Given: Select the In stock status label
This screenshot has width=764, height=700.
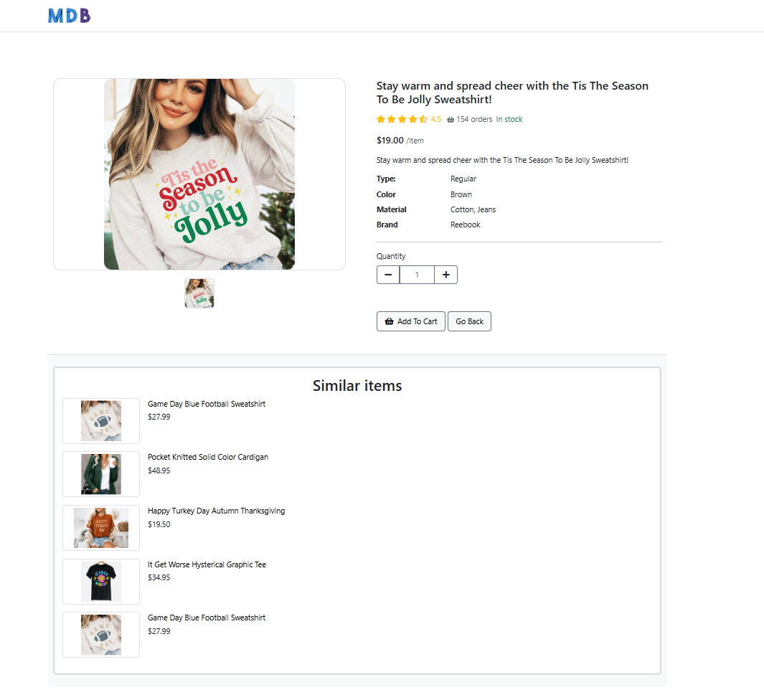Looking at the screenshot, I should (509, 119).
